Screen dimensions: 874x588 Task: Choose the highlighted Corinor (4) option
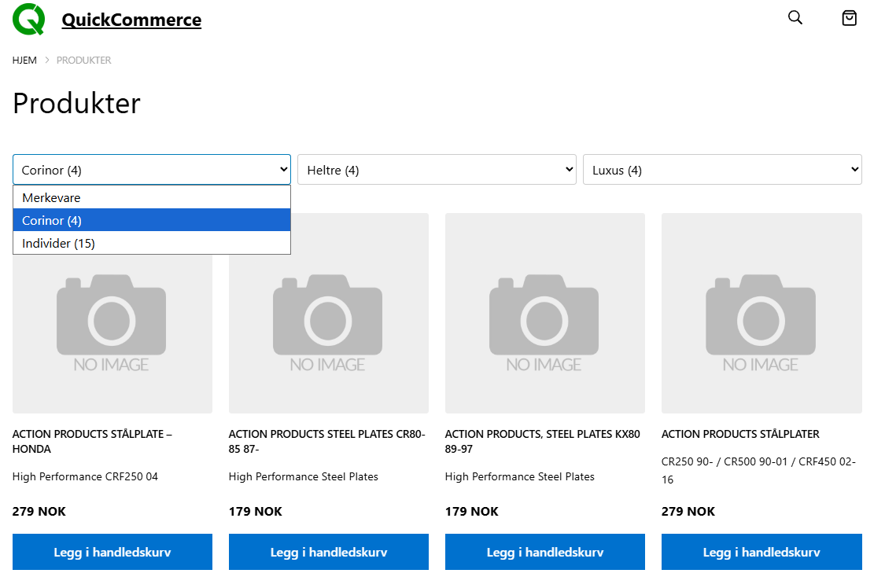[x=152, y=220]
